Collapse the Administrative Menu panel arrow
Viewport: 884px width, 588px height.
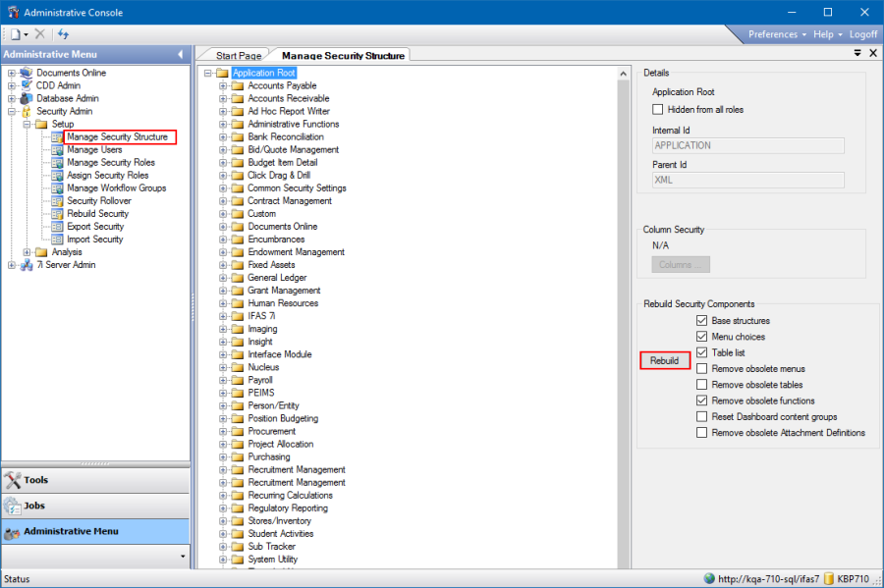point(181,54)
